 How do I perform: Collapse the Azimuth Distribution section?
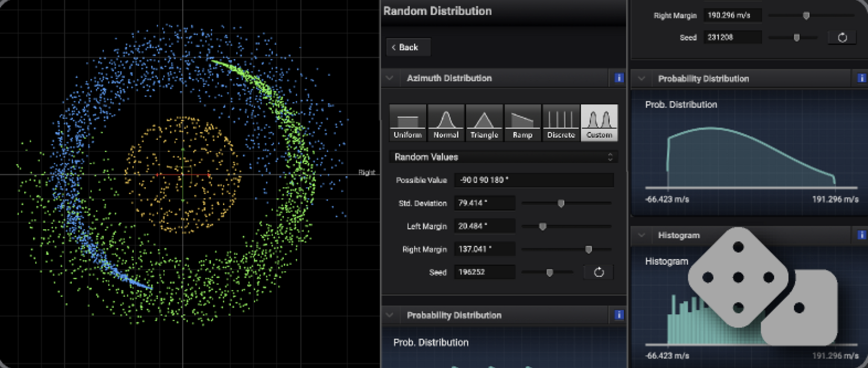pos(389,78)
